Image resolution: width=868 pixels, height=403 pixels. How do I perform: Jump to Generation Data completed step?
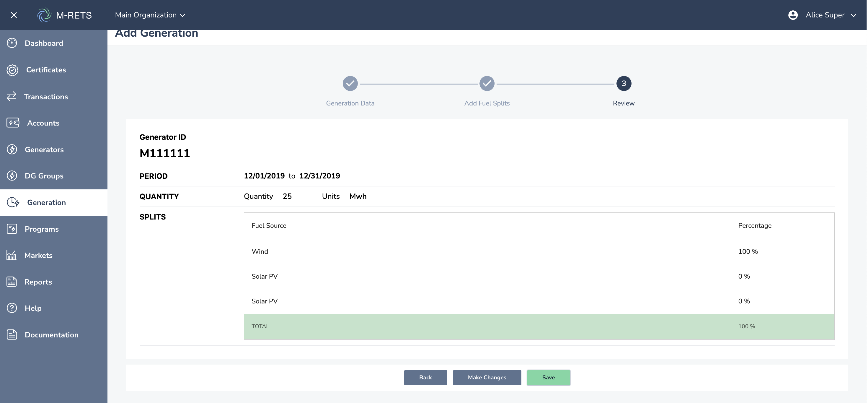click(x=350, y=83)
